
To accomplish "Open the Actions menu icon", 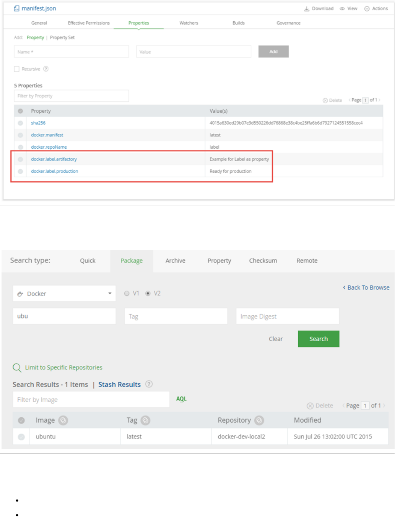I will [367, 9].
